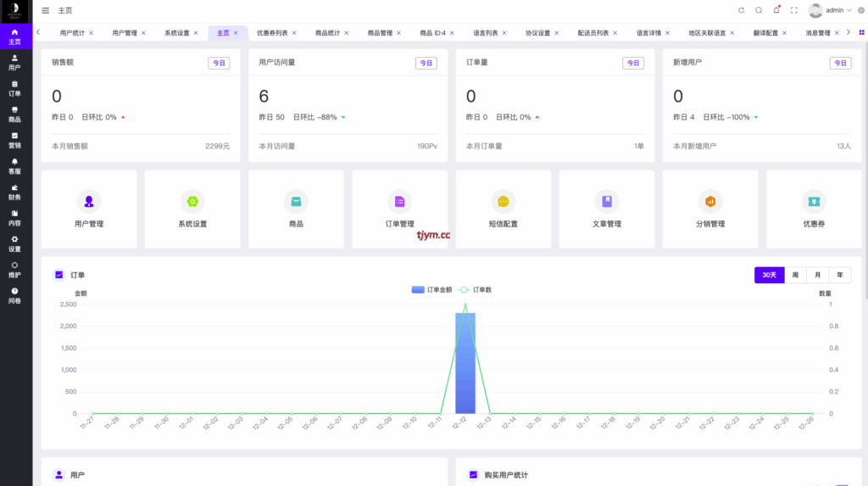This screenshot has height=486, width=868.
Task: Switch to the 优惠券列表 tab
Action: [x=272, y=33]
